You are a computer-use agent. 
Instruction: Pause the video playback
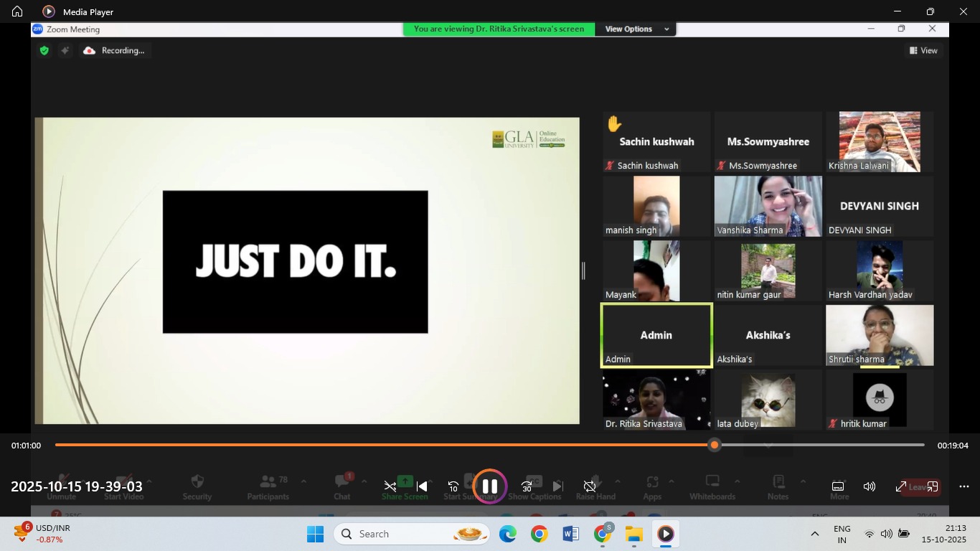point(489,486)
